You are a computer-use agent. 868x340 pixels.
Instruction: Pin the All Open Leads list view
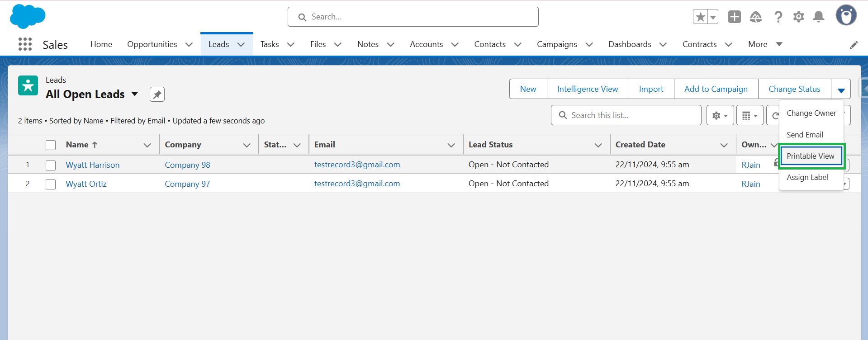pyautogui.click(x=157, y=94)
